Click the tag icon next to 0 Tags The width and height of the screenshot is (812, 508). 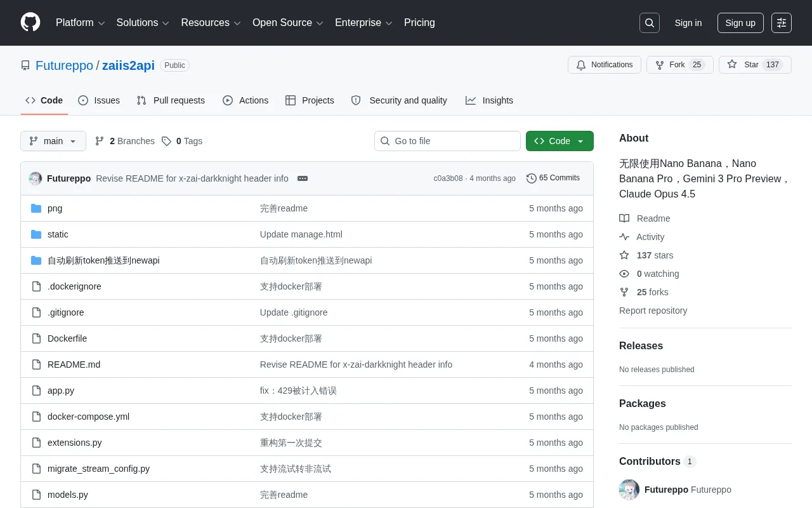point(166,141)
